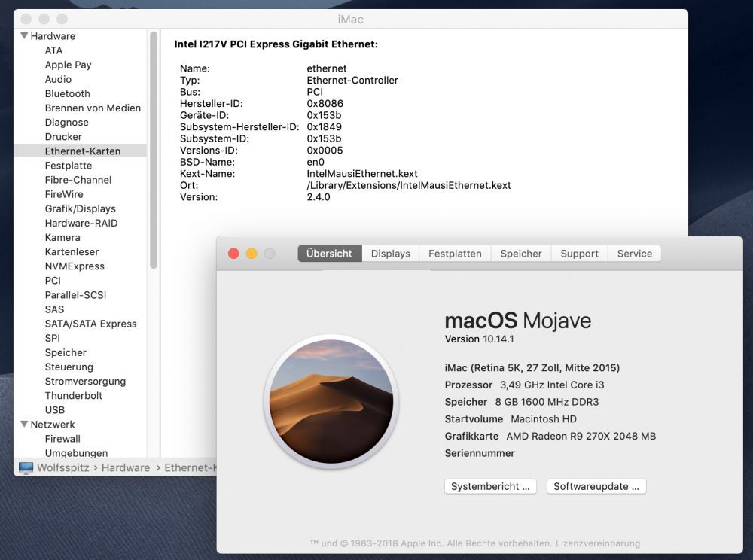Select FireWire in the sidebar
Screen dimensions: 753x560
64,194
